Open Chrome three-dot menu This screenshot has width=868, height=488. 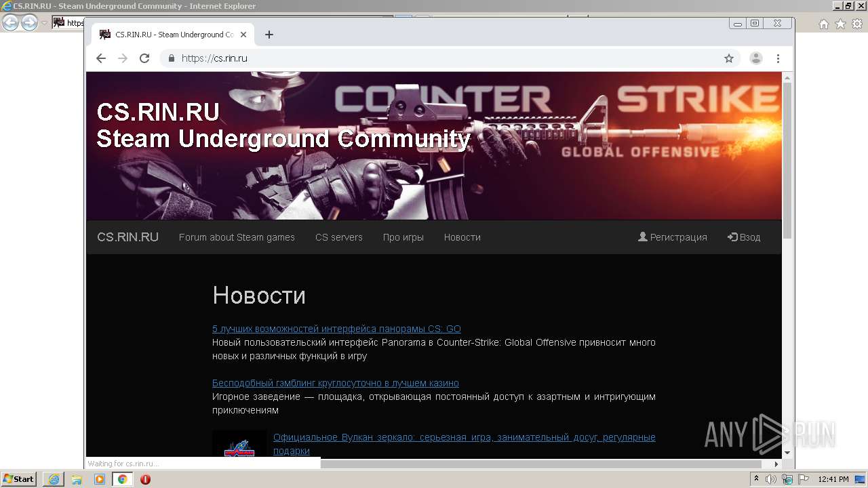point(778,58)
